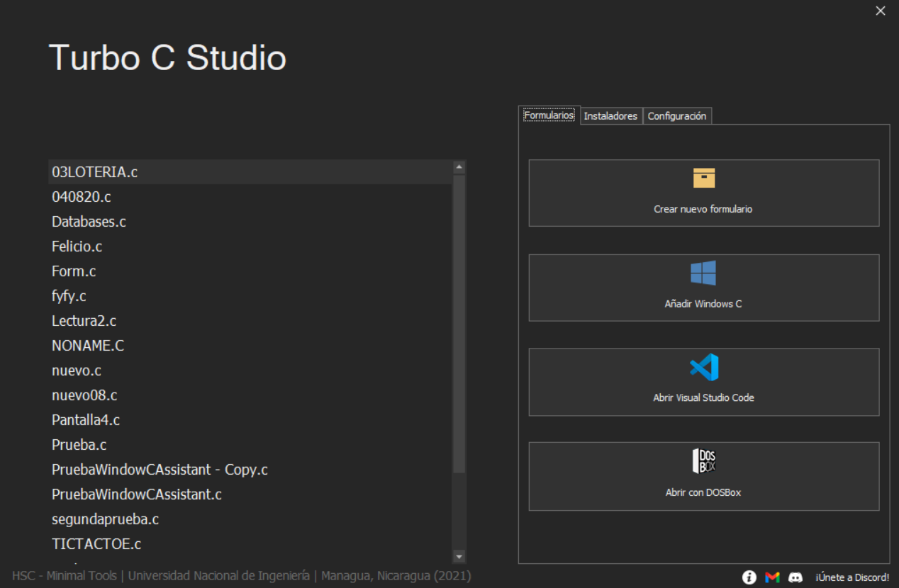Image resolution: width=899 pixels, height=588 pixels.
Task: Launch Abrir Visual Studio Code
Action: [x=703, y=382]
